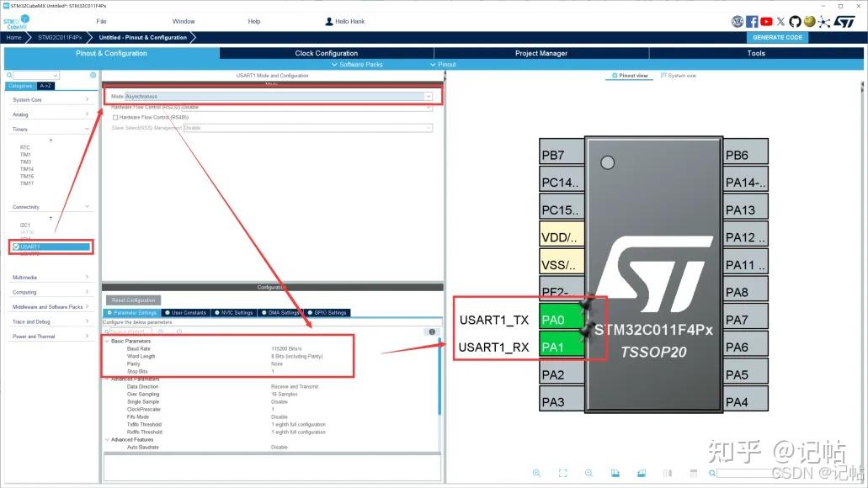The width and height of the screenshot is (868, 488).
Task: Click the zoom in icon below the pinout view
Action: (x=536, y=473)
